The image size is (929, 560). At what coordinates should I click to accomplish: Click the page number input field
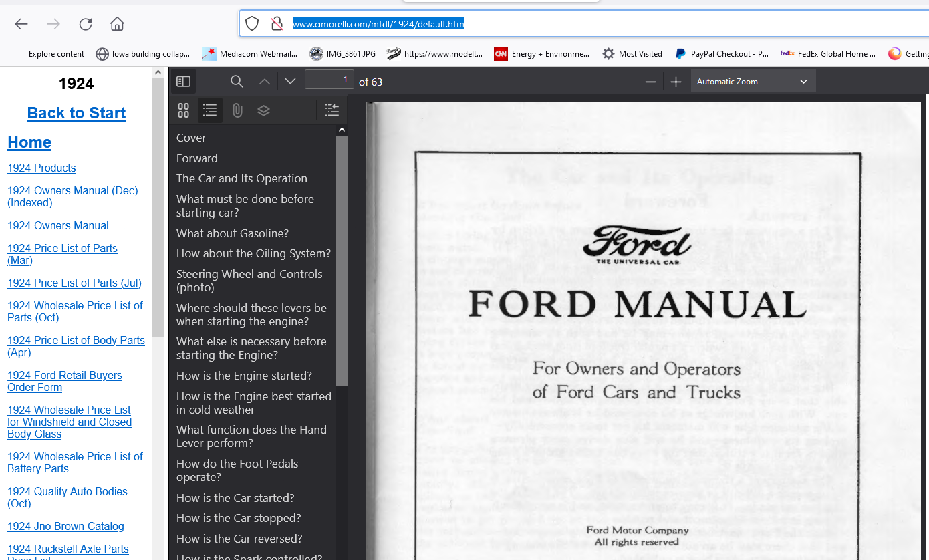tap(329, 80)
